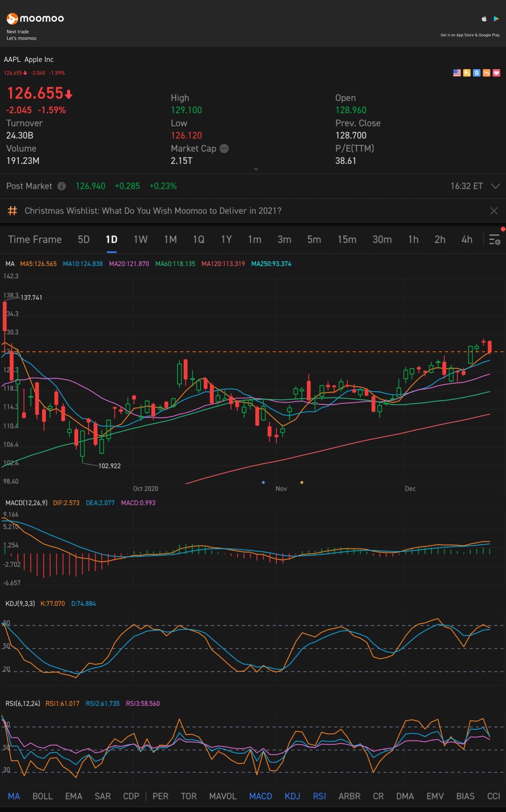
Task: Click Post Market info icon
Action: click(62, 186)
